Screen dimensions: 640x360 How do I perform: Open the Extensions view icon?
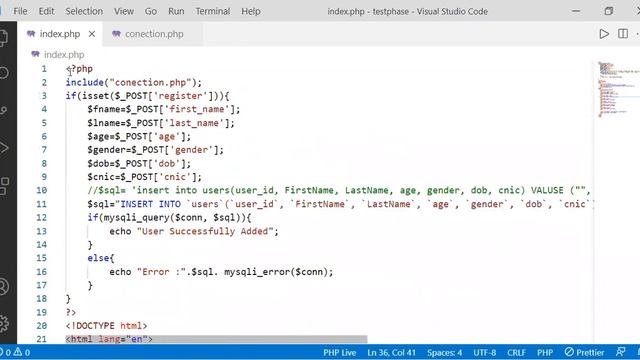pyautogui.click(x=4, y=186)
